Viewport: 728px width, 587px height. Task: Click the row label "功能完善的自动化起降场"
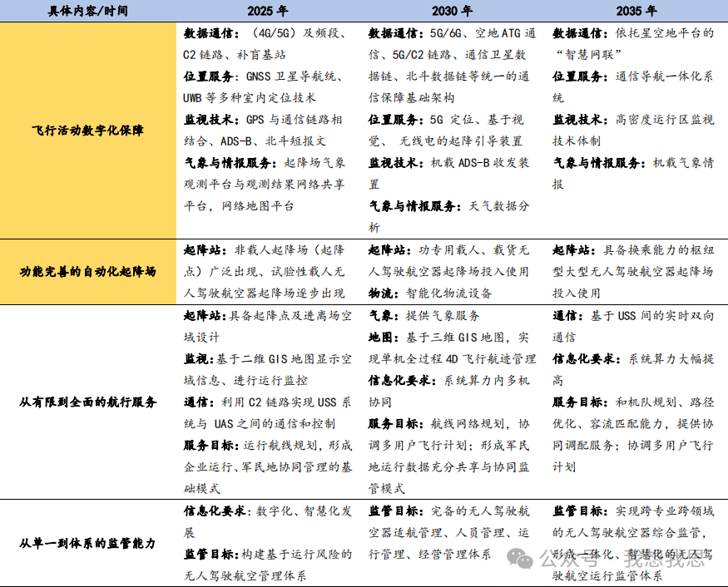pyautogui.click(x=87, y=271)
